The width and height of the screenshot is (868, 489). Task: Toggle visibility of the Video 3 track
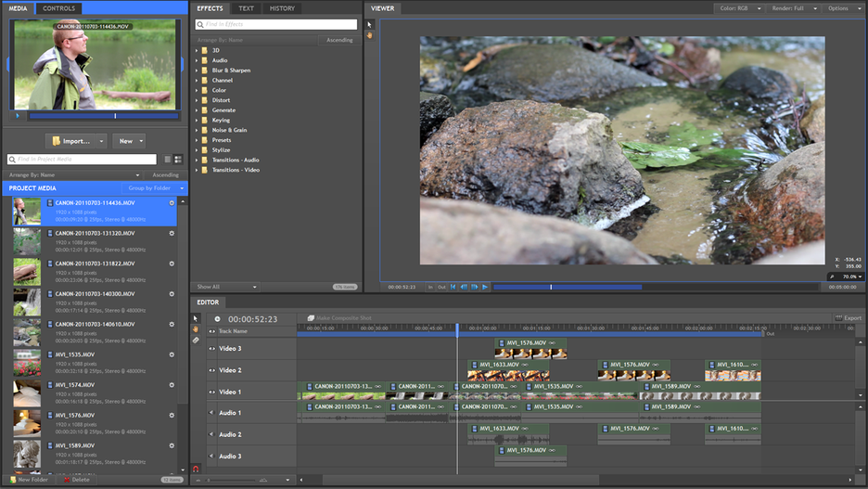point(211,349)
